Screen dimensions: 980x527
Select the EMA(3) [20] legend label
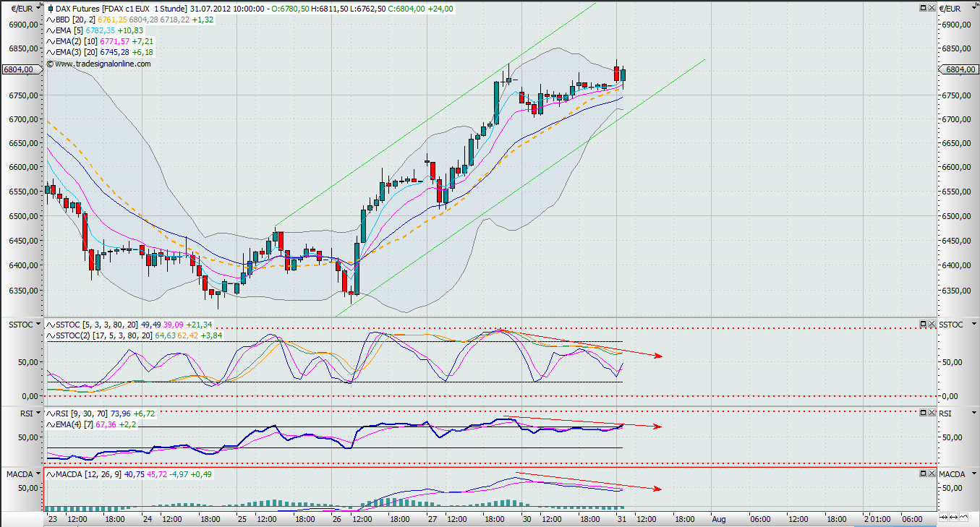(74, 52)
